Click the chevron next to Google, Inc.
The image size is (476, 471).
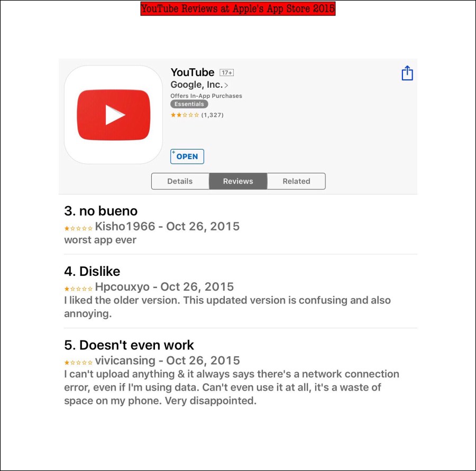point(226,85)
